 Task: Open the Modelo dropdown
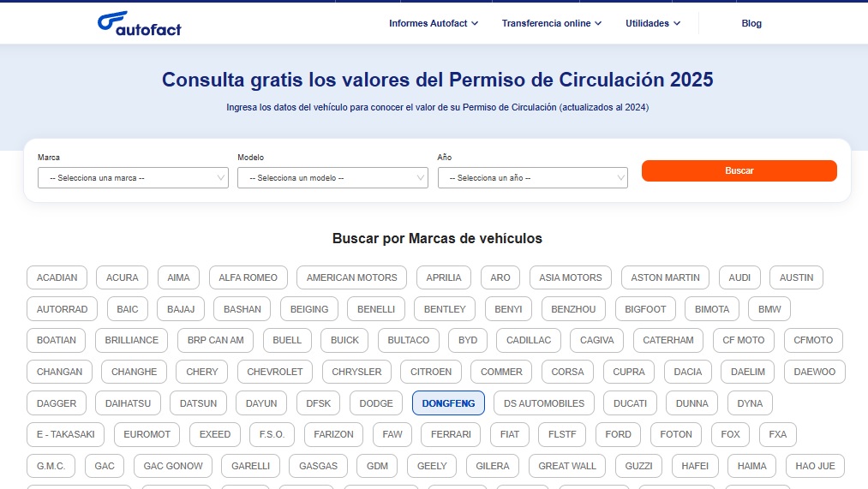point(332,177)
